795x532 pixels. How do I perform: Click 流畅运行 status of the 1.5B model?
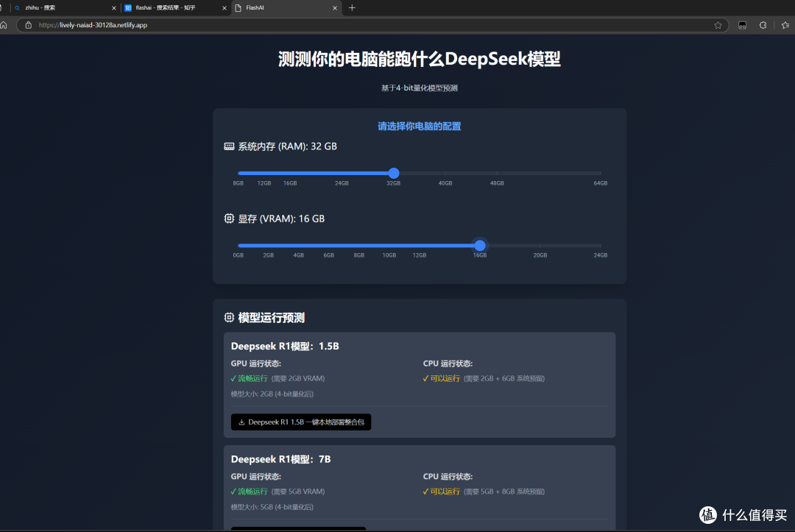click(249, 378)
